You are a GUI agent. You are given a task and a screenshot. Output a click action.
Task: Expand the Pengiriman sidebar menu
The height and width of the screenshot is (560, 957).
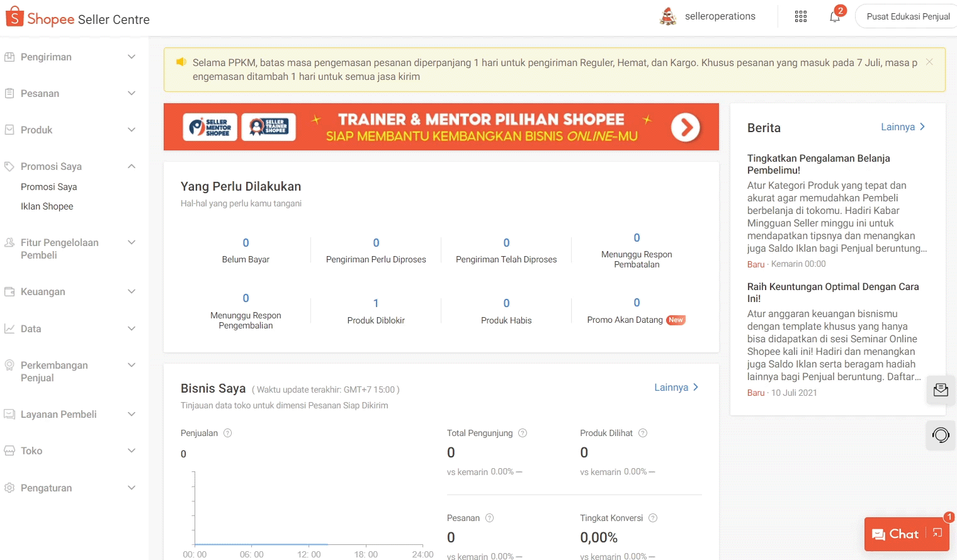[69, 57]
